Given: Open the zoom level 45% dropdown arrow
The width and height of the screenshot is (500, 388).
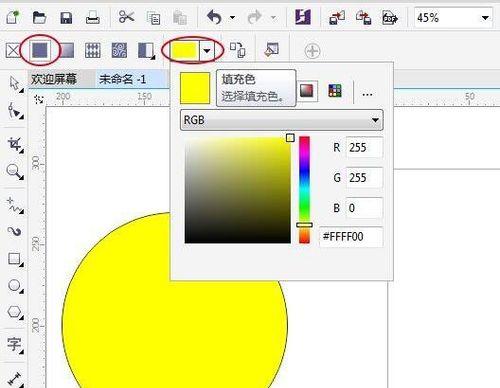Looking at the screenshot, I should click(485, 18).
